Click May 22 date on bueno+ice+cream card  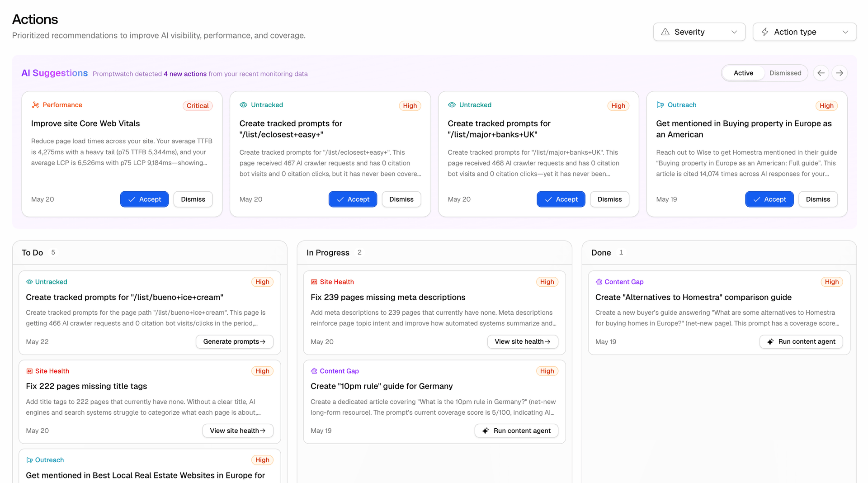(37, 342)
